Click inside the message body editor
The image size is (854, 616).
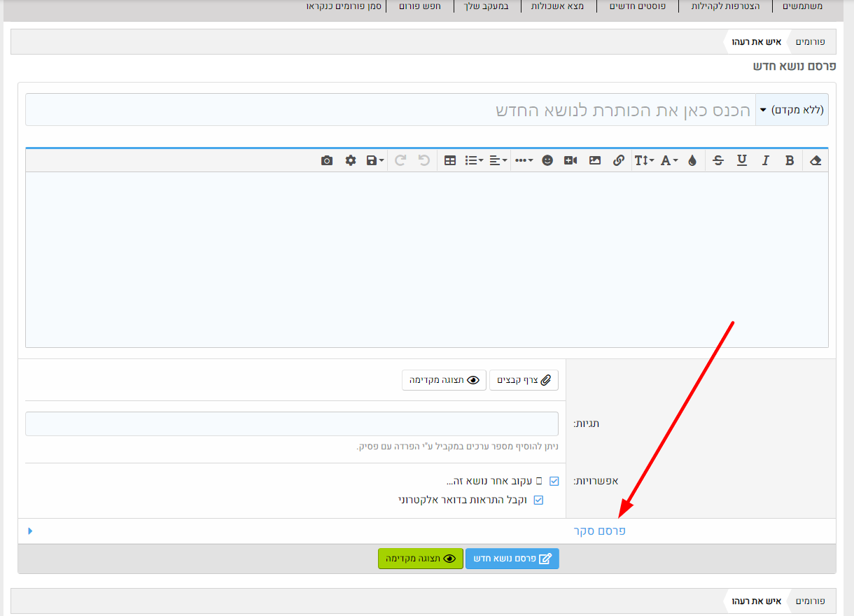coord(427,260)
